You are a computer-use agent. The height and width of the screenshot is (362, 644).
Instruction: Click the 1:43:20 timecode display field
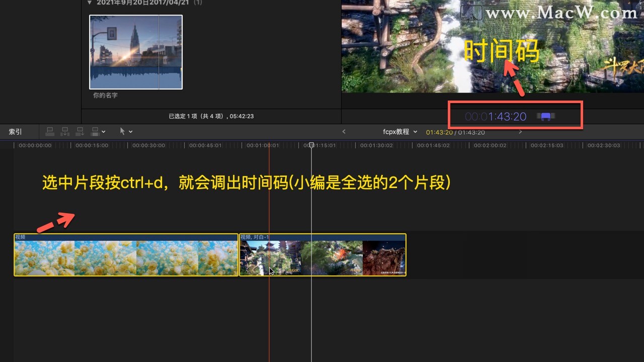point(496,117)
